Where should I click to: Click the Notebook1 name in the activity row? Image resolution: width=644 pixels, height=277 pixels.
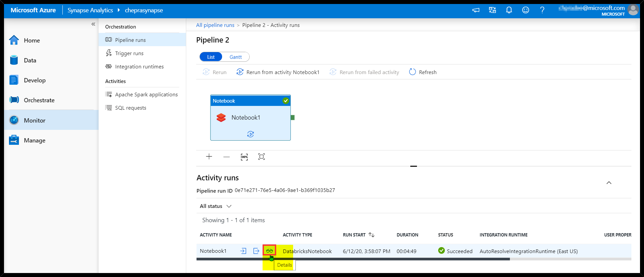[213, 251]
